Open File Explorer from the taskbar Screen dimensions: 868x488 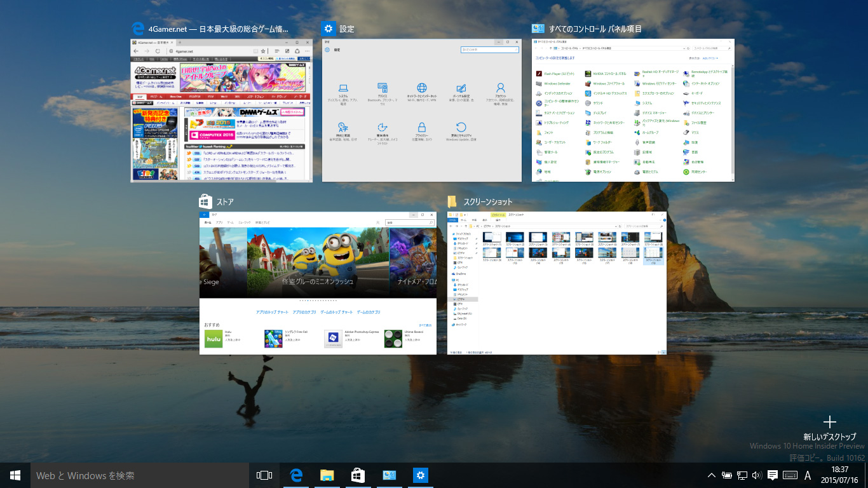pos(327,475)
